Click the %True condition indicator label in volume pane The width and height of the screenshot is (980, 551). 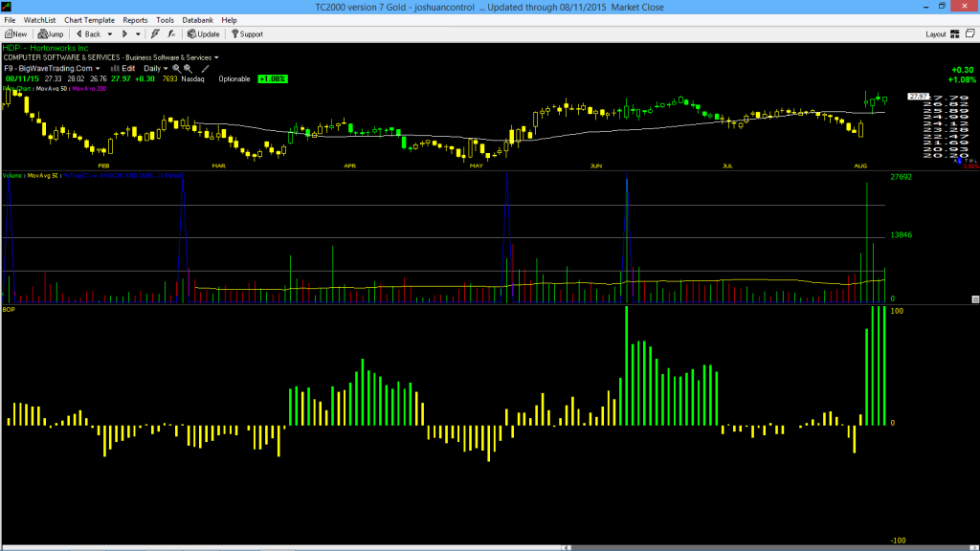click(x=123, y=176)
